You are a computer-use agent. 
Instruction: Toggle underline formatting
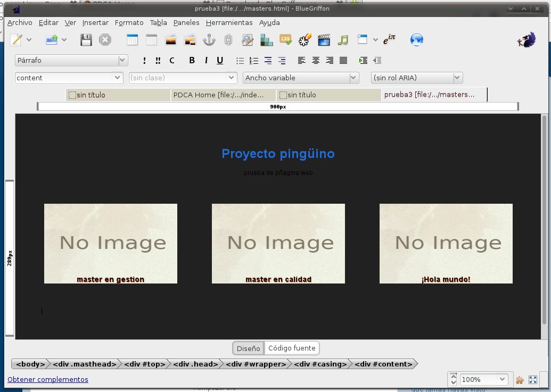(x=220, y=60)
